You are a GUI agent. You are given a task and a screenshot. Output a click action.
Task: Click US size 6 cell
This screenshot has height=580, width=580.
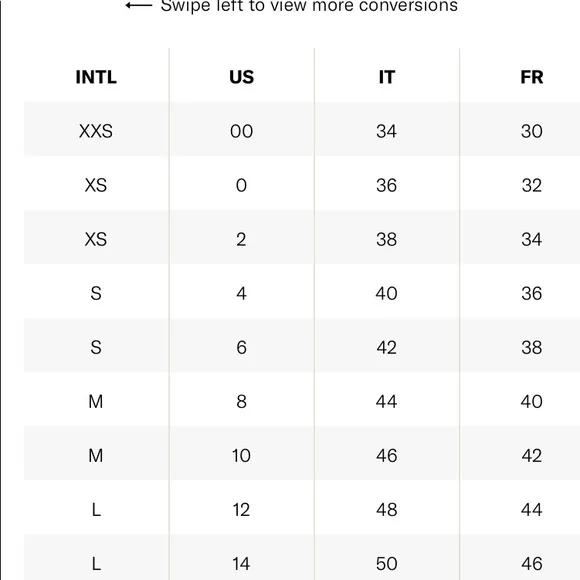pyautogui.click(x=242, y=347)
